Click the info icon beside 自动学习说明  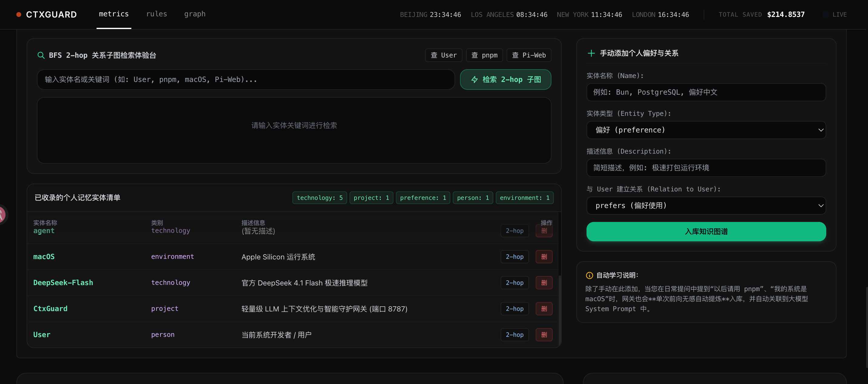click(589, 275)
